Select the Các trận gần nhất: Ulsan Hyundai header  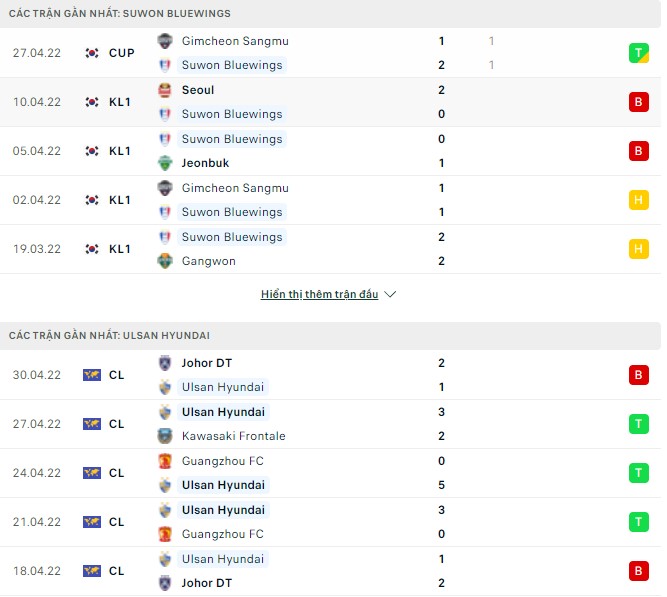(109, 336)
